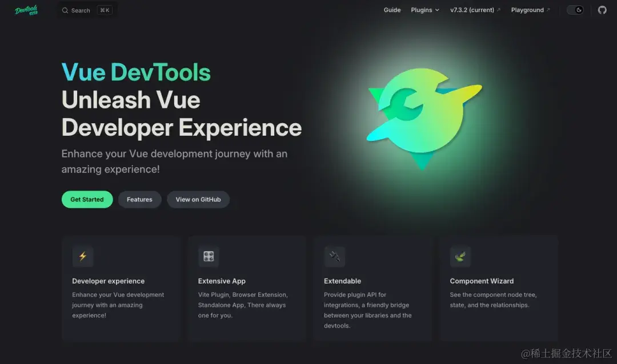Click the 'Developer experience' card title
This screenshot has height=364, width=617.
[x=108, y=281]
